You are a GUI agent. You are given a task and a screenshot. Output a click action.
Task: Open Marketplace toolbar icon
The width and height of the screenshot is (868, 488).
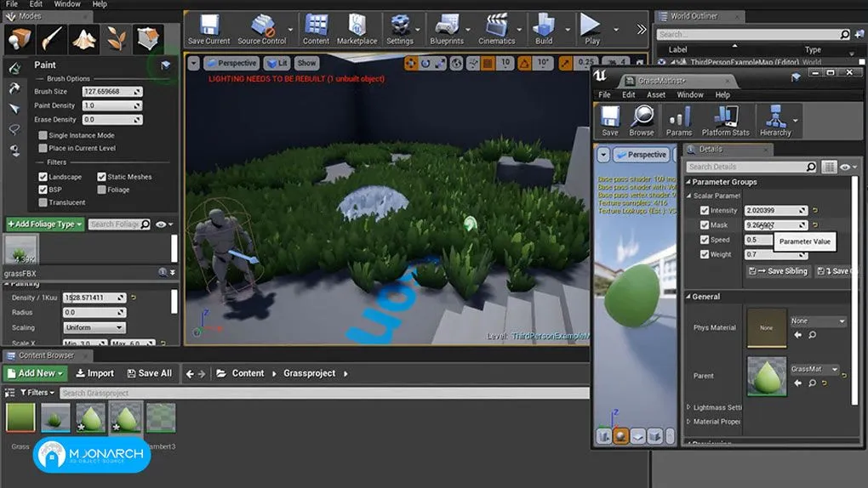(x=357, y=29)
